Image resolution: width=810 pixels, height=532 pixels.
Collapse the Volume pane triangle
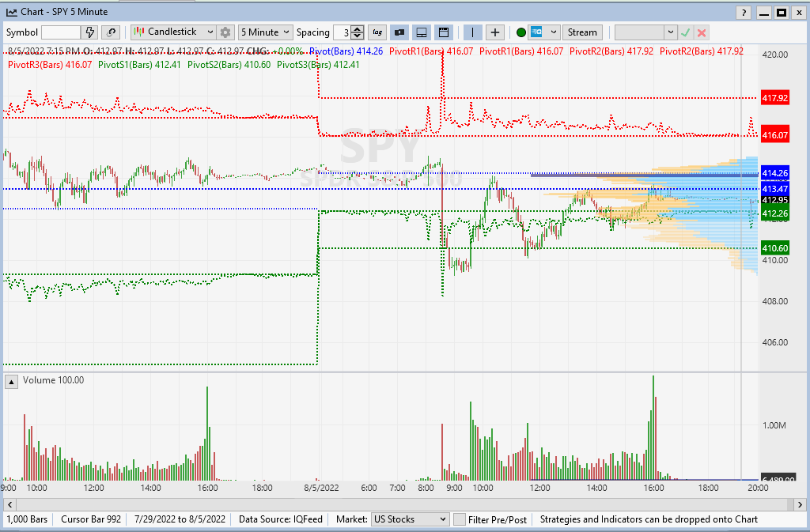(x=11, y=381)
